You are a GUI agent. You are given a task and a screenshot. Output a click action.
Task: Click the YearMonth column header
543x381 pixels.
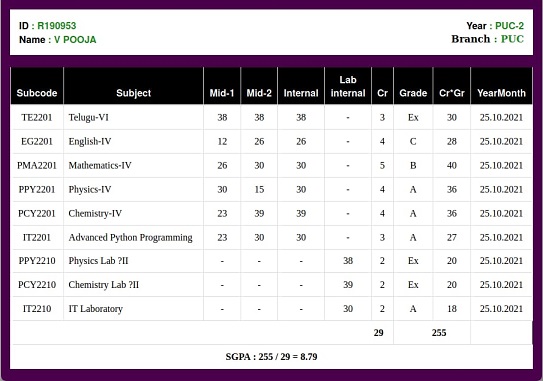pos(501,93)
